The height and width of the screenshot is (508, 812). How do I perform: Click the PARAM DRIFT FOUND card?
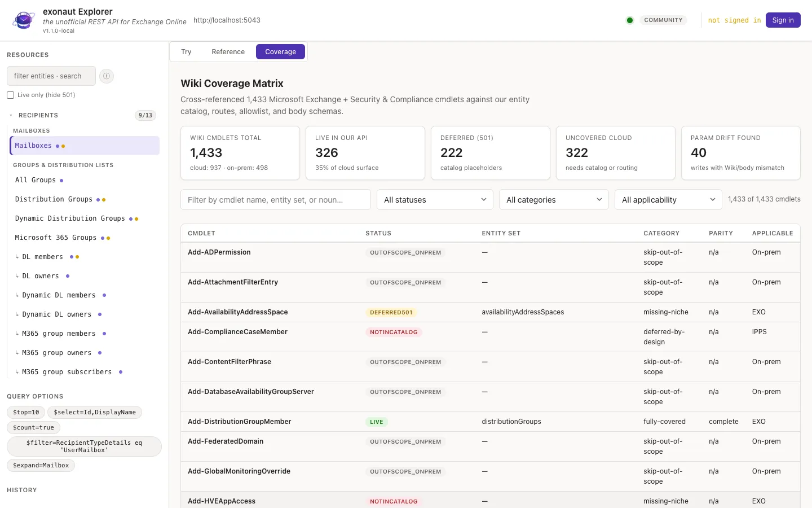point(741,153)
